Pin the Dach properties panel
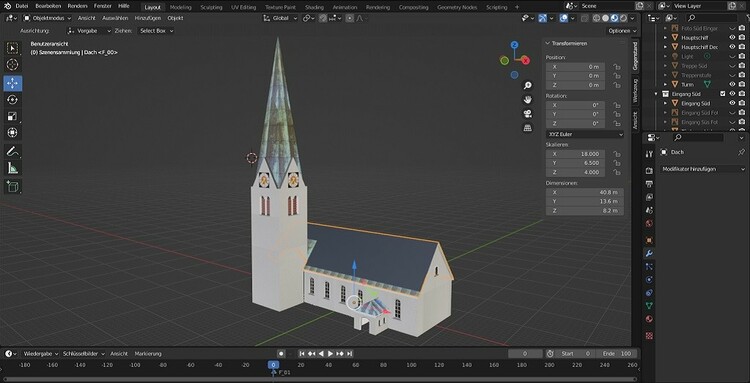 click(x=741, y=152)
